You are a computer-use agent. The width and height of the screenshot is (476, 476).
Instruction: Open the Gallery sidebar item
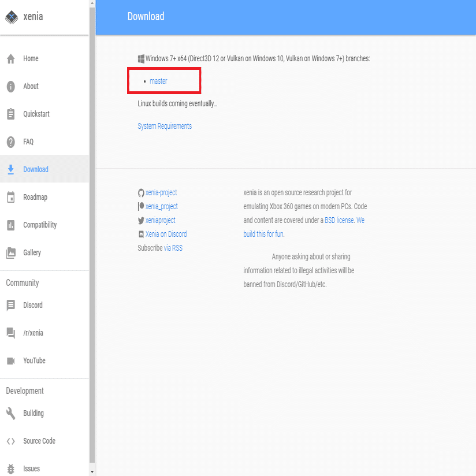[x=44, y=252]
